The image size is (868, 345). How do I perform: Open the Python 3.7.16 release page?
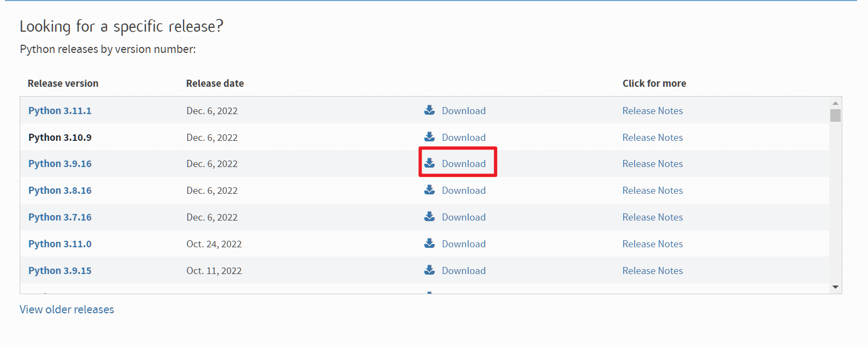pyautogui.click(x=60, y=217)
